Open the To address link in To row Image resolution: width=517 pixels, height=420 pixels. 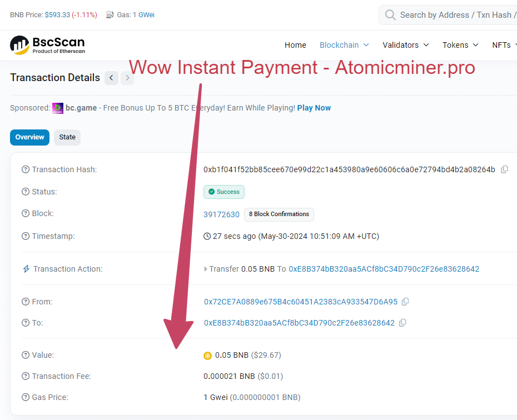pyautogui.click(x=299, y=323)
